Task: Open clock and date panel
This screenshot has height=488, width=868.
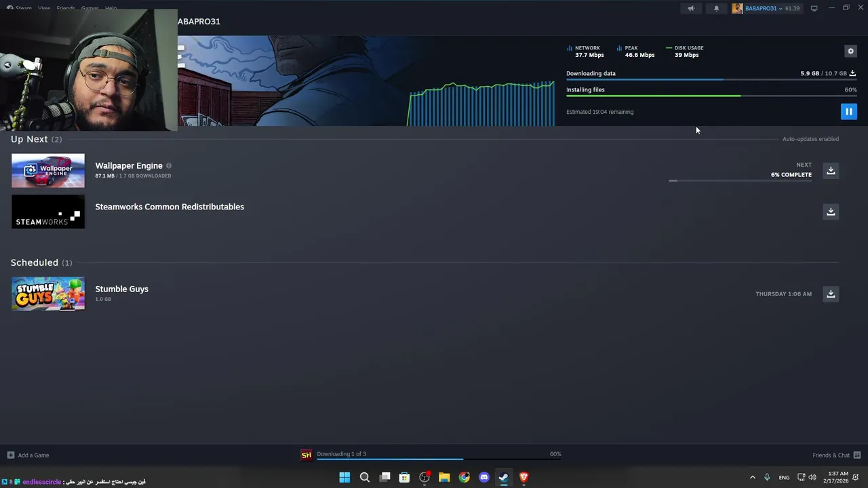Action: [835, 478]
